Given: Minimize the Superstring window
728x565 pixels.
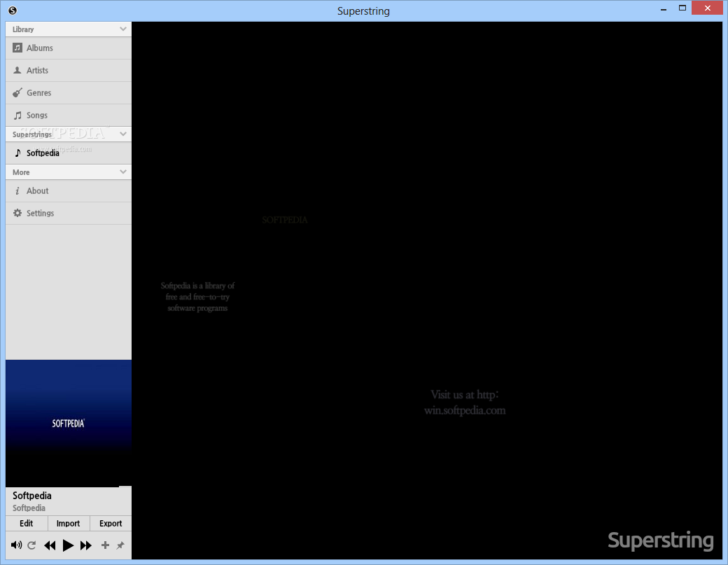Looking at the screenshot, I should pyautogui.click(x=664, y=9).
